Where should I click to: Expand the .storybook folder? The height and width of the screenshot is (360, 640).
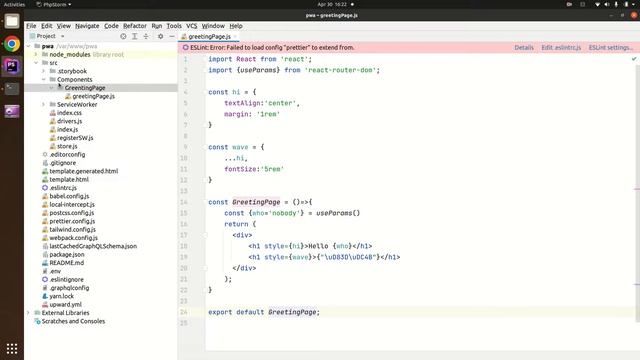click(x=44, y=71)
